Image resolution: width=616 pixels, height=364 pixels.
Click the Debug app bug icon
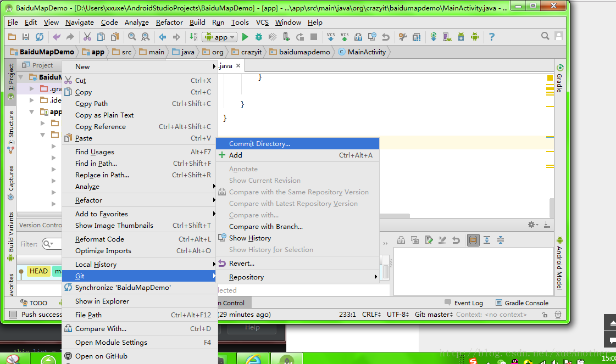pos(258,37)
